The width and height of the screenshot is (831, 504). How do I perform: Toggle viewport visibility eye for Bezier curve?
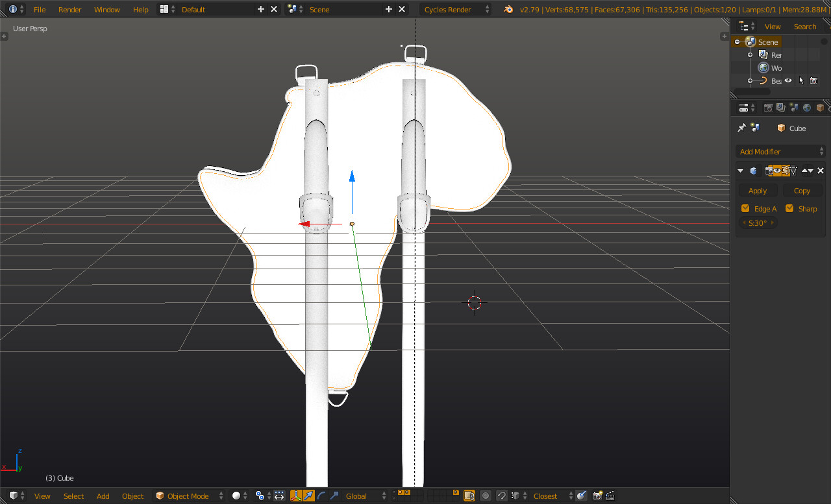pos(788,80)
